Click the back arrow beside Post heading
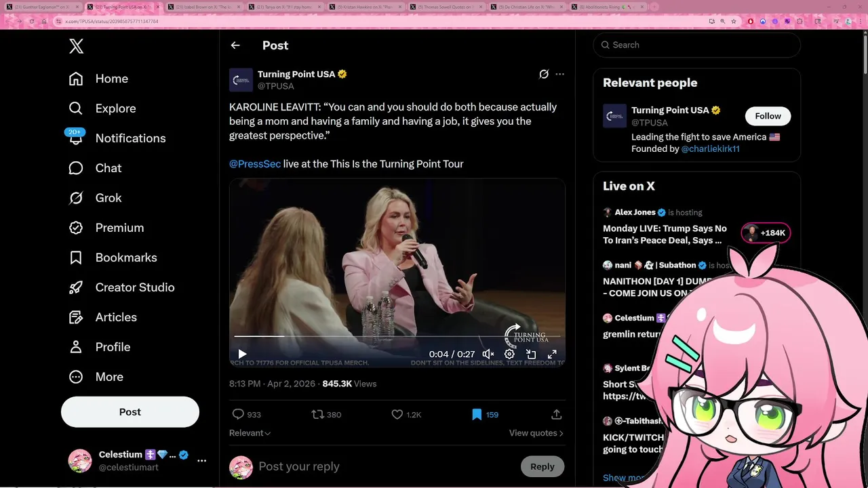Viewport: 868px width, 488px height. pyautogui.click(x=235, y=45)
